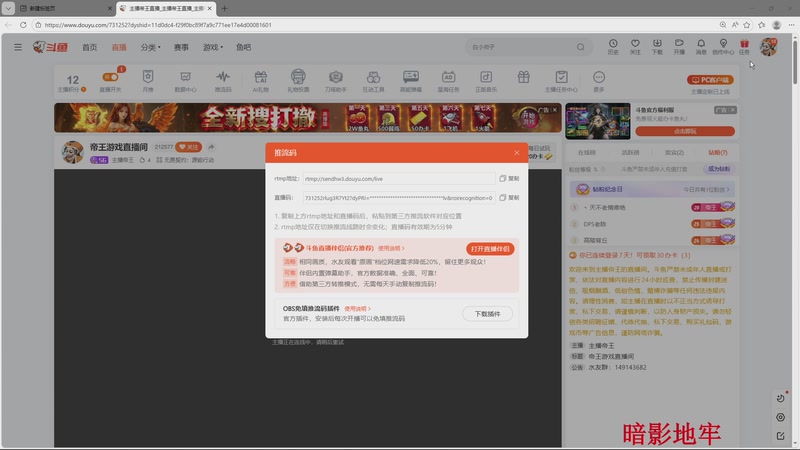The height and width of the screenshot is (450, 800).
Task: Open the 主播任务中心 icon
Action: pos(561,81)
